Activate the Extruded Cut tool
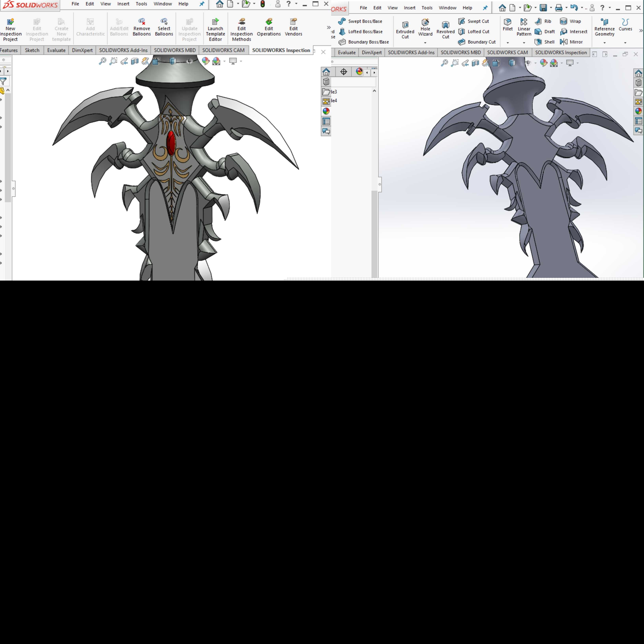 (405, 30)
